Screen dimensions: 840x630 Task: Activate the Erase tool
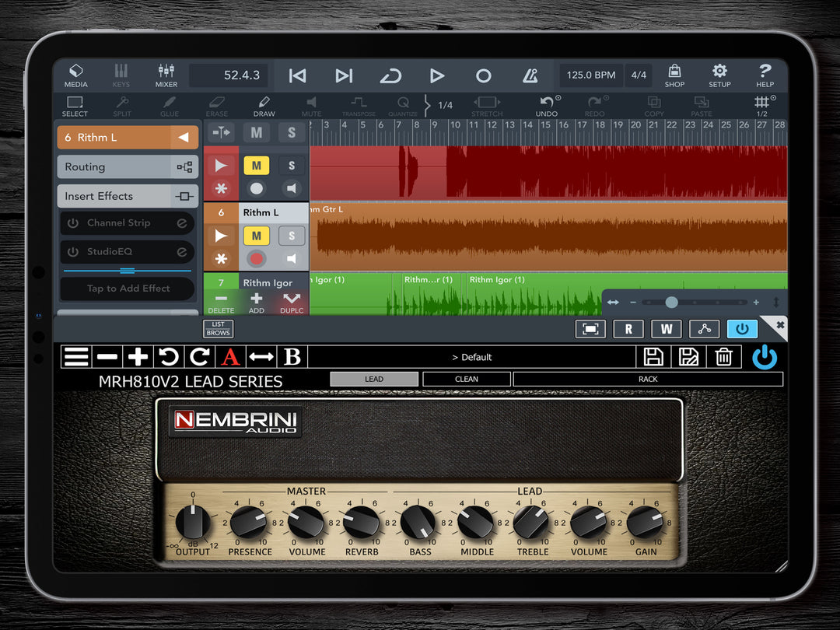coord(217,106)
